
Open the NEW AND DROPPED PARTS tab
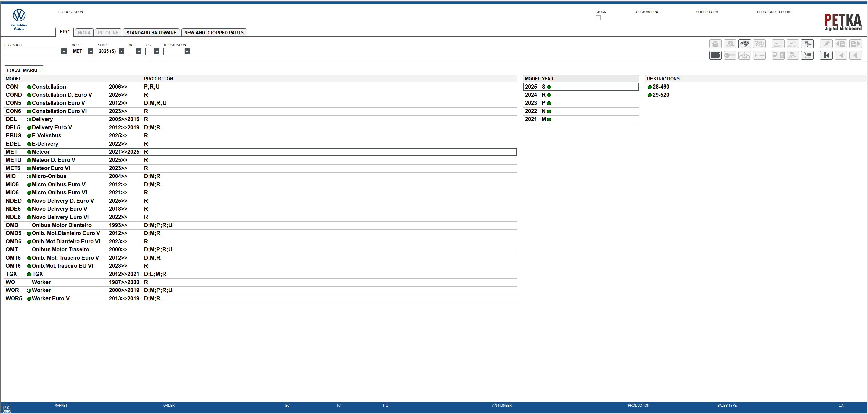tap(214, 33)
